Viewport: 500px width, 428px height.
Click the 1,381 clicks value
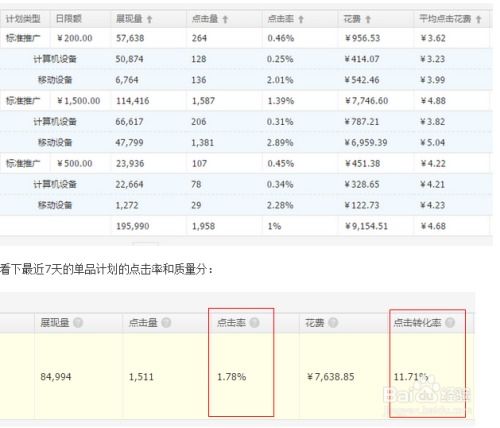coord(202,143)
